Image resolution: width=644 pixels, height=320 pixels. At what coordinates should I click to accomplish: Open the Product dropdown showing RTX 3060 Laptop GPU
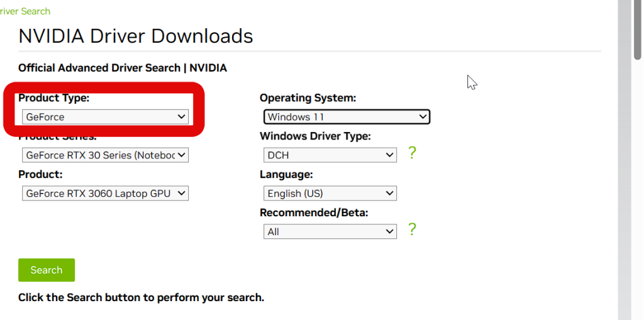coord(106,194)
